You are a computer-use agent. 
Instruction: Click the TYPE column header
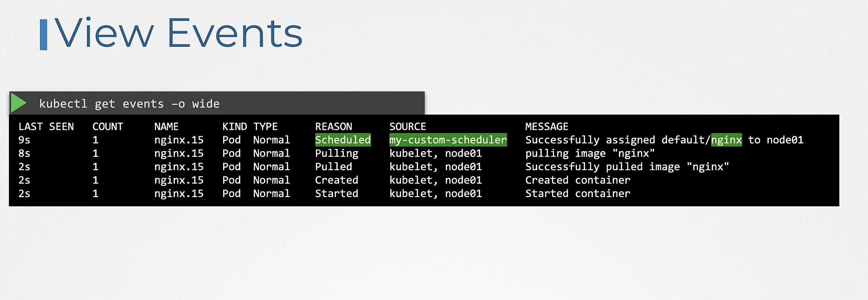coord(265,127)
